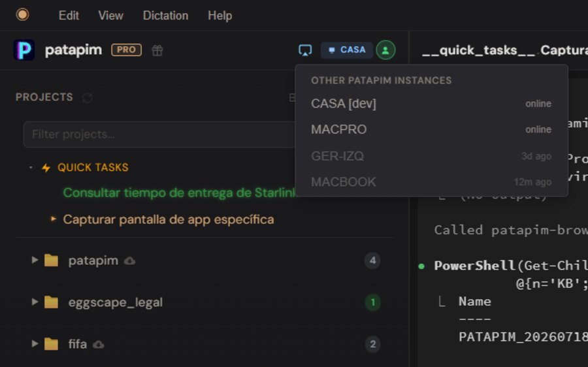
Task: Select the CASA [dev] instance
Action: point(431,103)
